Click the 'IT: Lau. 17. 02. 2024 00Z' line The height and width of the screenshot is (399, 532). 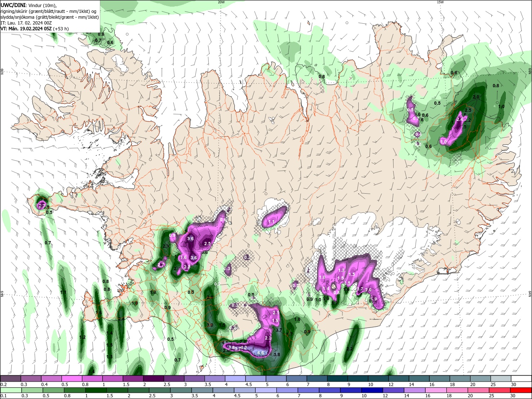(x=26, y=23)
